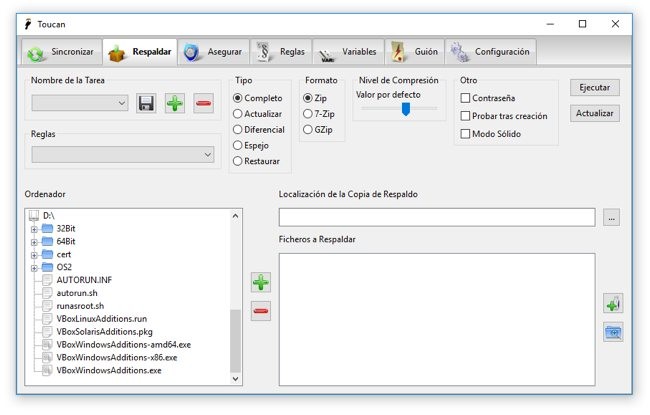Select VBoxLinuxAdditions.run file
650x415 pixels.
click(102, 319)
